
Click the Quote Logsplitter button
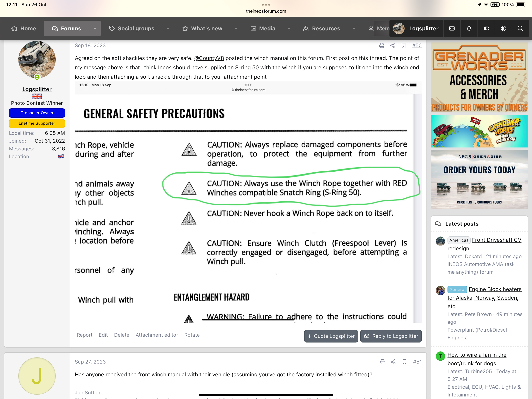tap(331, 336)
